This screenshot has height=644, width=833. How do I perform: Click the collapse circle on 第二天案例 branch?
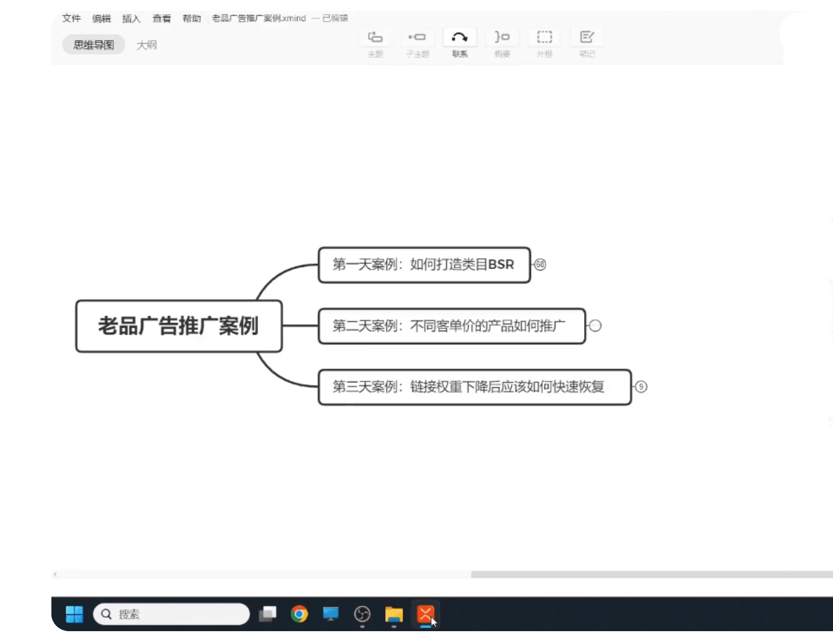click(595, 326)
